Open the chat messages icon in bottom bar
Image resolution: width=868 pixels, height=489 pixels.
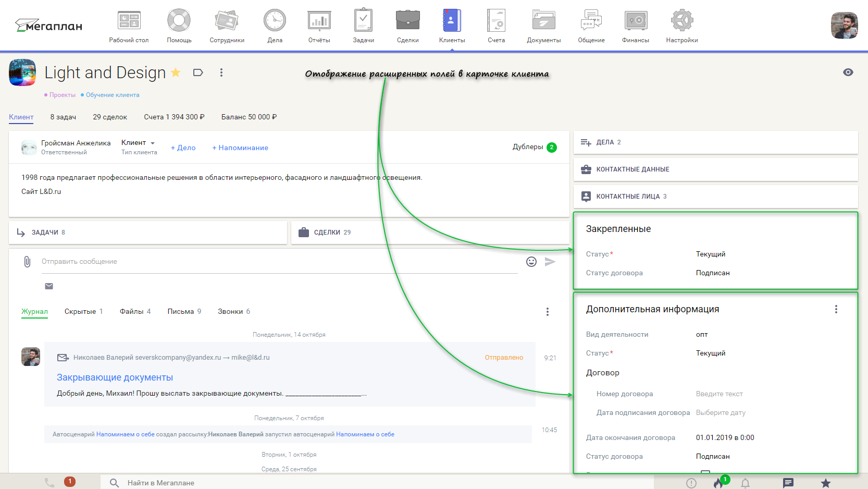pos(788,483)
